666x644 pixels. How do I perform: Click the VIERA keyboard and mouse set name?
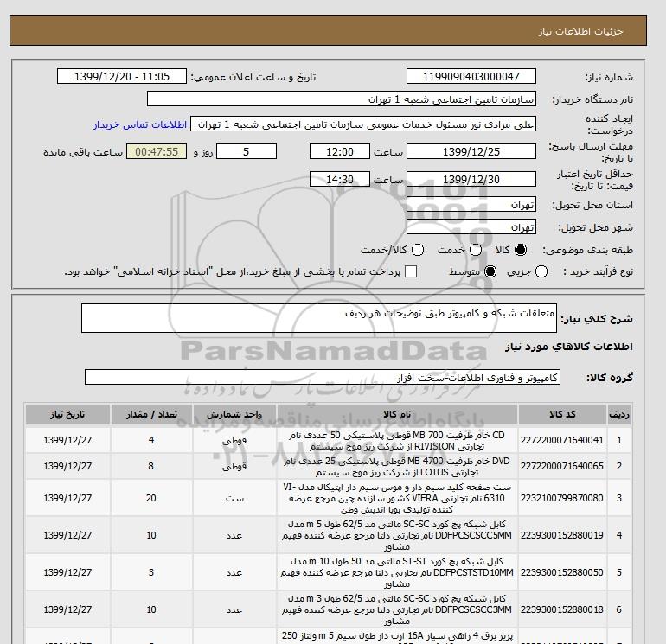[397, 498]
